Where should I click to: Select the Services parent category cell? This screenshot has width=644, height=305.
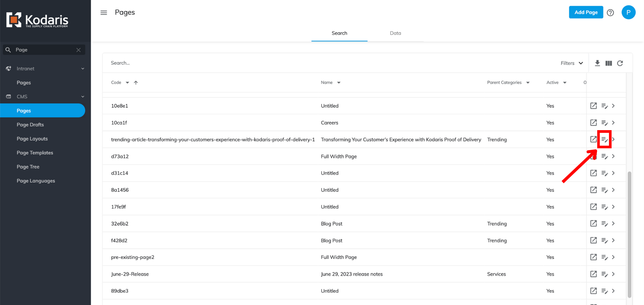496,274
